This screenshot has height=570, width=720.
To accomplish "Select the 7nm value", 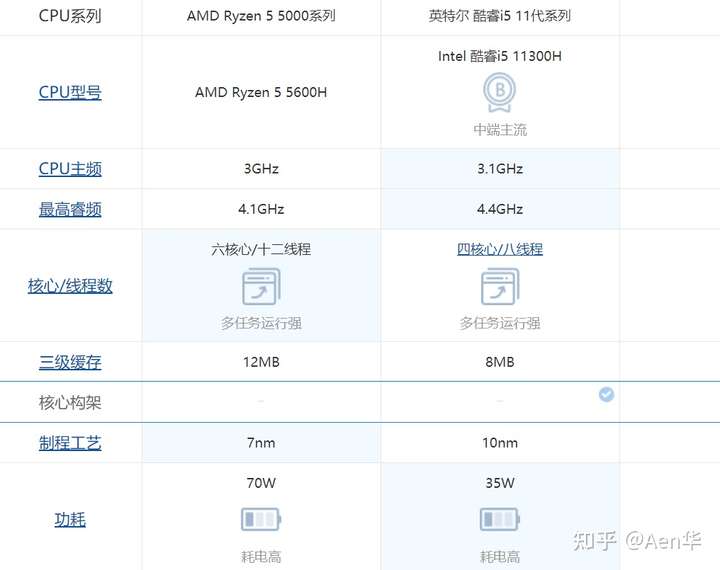I will [261, 443].
